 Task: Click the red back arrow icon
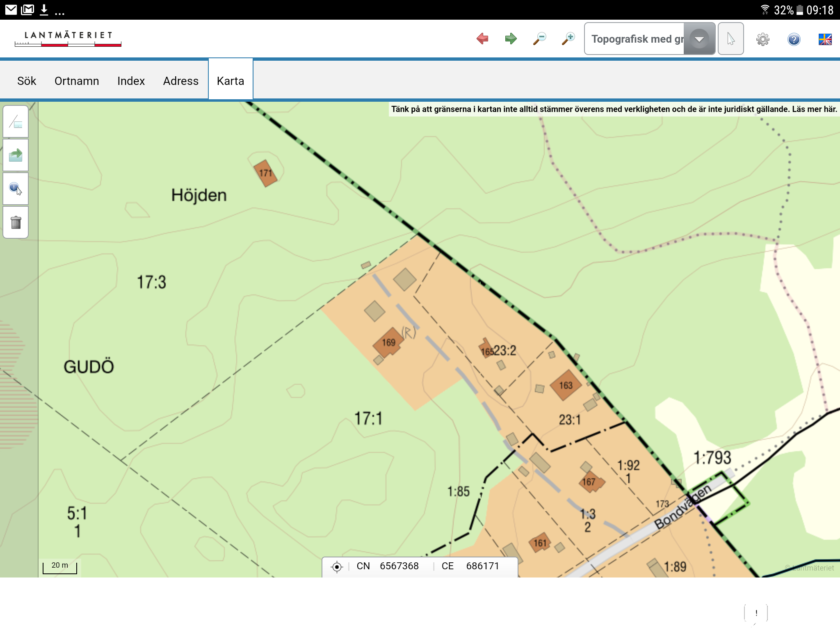point(482,39)
